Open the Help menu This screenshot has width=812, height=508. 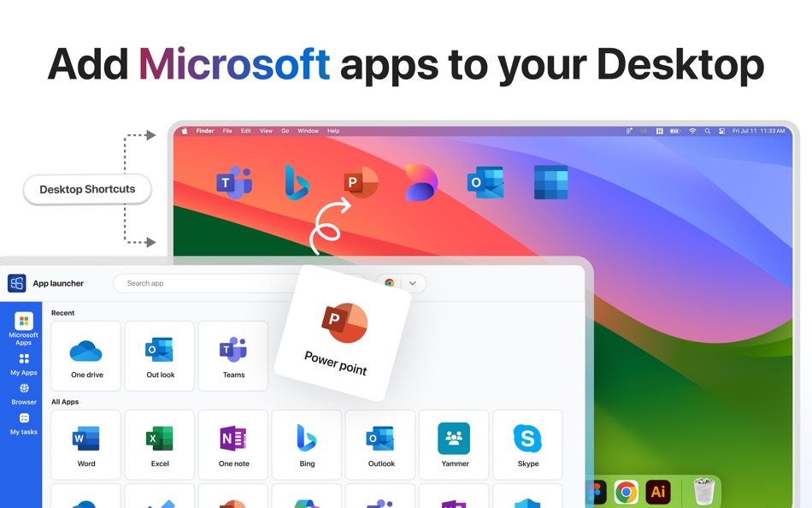[x=333, y=131]
